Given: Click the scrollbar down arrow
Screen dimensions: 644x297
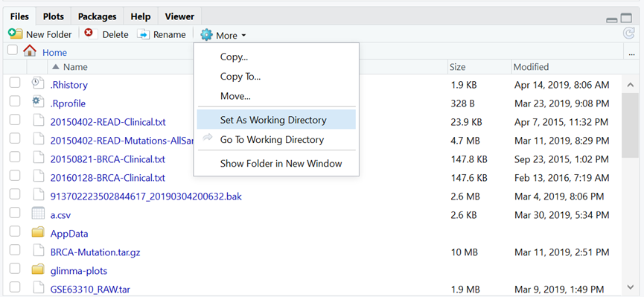Looking at the screenshot, I should tap(631, 287).
